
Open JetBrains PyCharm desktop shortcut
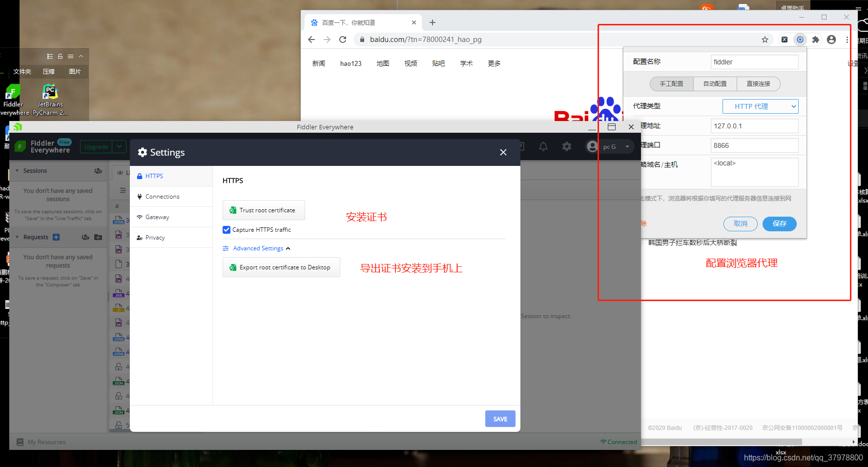[x=50, y=100]
